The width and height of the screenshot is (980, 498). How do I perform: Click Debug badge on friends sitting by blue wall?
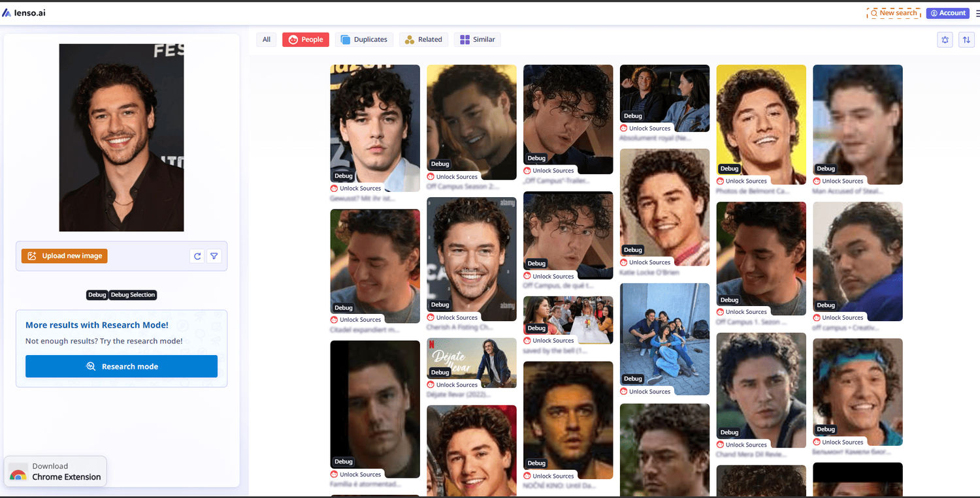tap(632, 379)
